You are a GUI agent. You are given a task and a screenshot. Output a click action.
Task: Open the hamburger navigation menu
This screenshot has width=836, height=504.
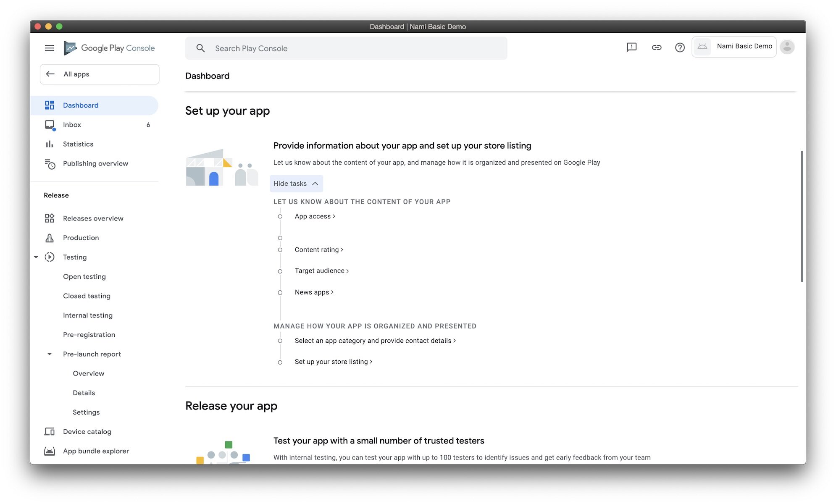point(49,48)
